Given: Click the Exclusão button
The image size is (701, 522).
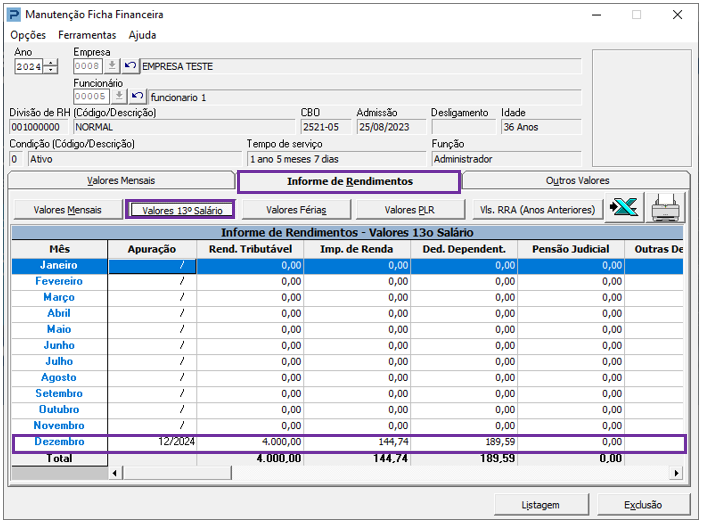Looking at the screenshot, I should (x=642, y=505).
